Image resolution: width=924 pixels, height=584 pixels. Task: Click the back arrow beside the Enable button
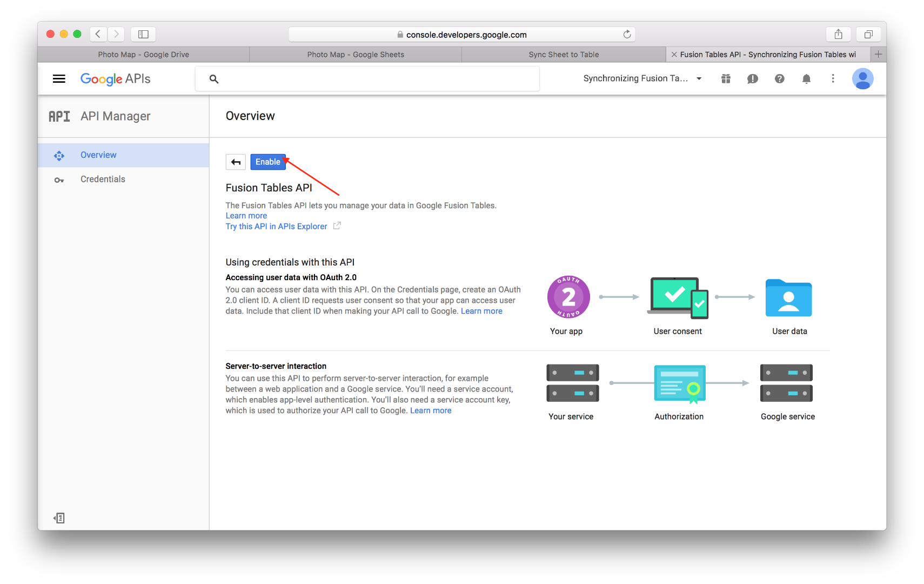coord(236,162)
